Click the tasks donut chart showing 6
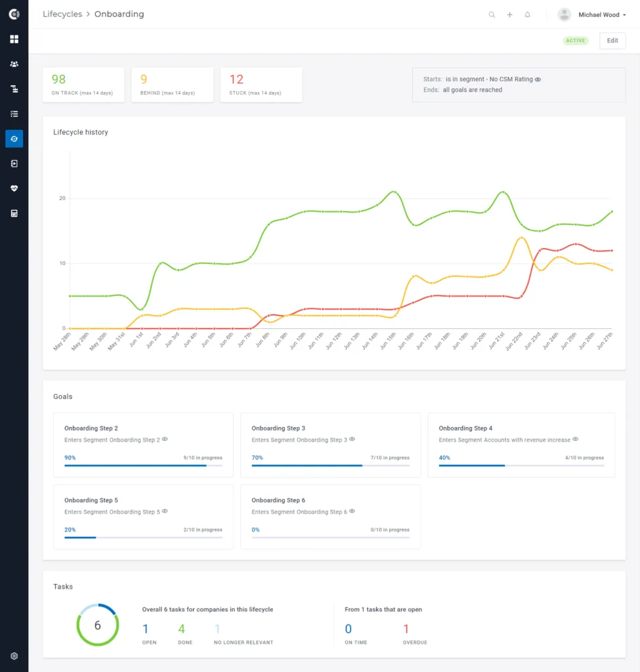Viewport: 640px width, 672px height. tap(98, 625)
